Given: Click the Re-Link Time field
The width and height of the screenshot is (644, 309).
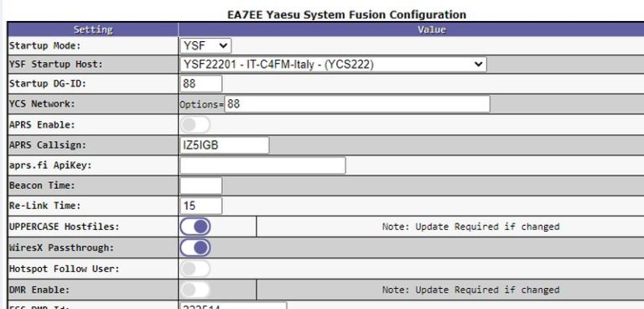Looking at the screenshot, I should coord(201,206).
